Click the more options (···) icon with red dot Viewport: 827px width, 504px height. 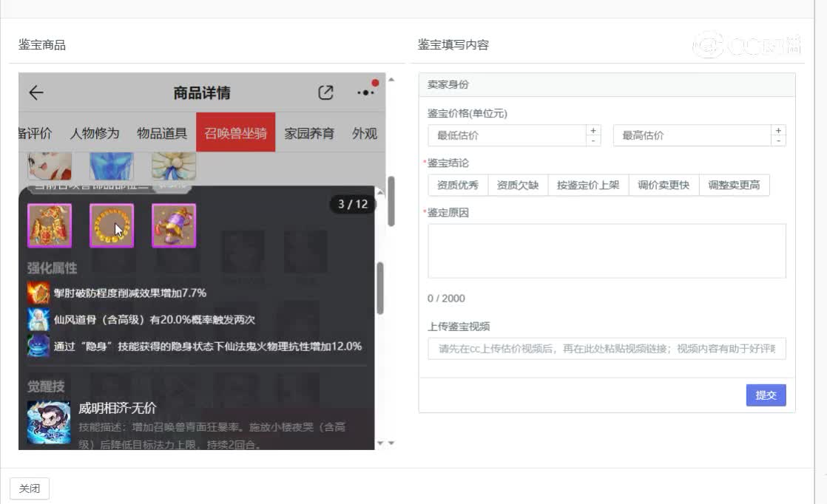(x=365, y=92)
